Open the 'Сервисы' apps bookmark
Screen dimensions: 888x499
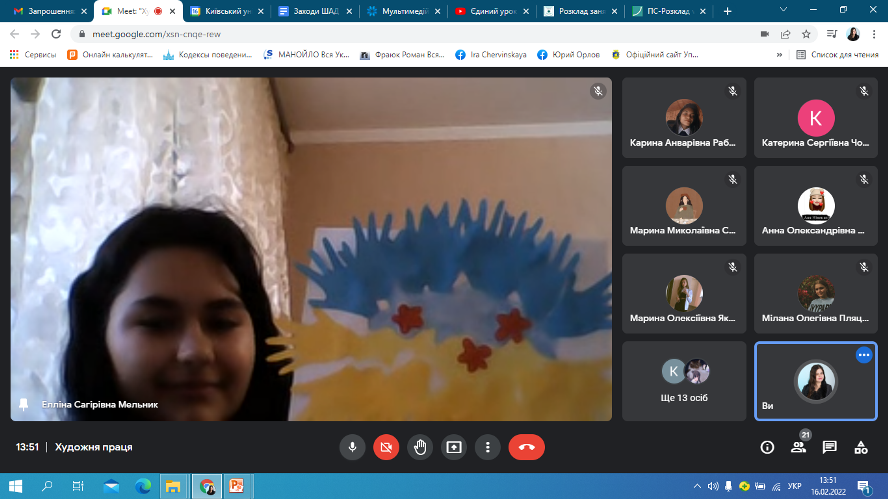(x=33, y=54)
